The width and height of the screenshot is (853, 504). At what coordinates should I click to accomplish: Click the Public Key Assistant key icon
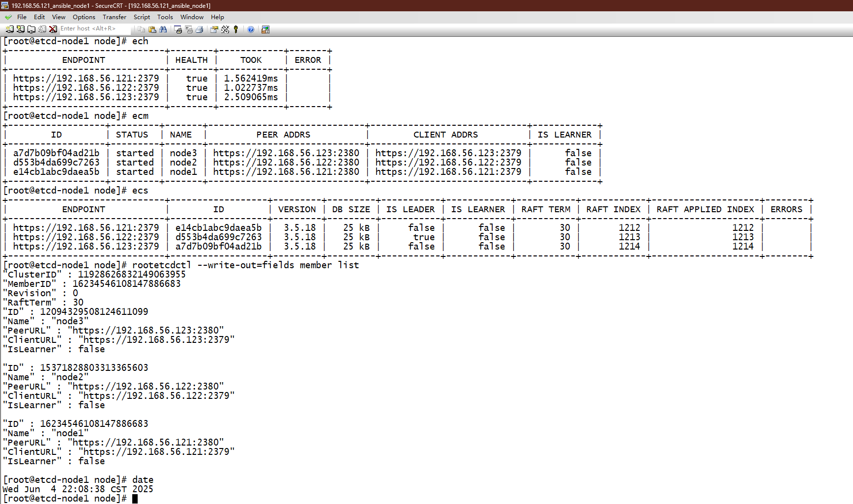pos(236,29)
